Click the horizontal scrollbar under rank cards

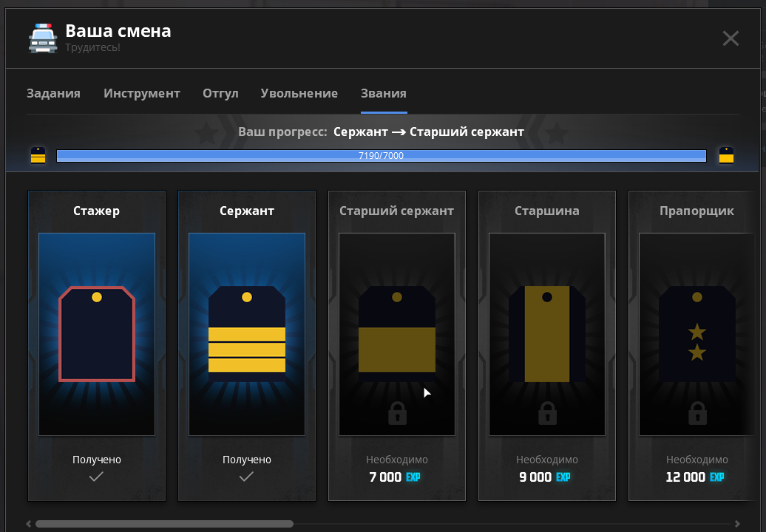[x=164, y=524]
